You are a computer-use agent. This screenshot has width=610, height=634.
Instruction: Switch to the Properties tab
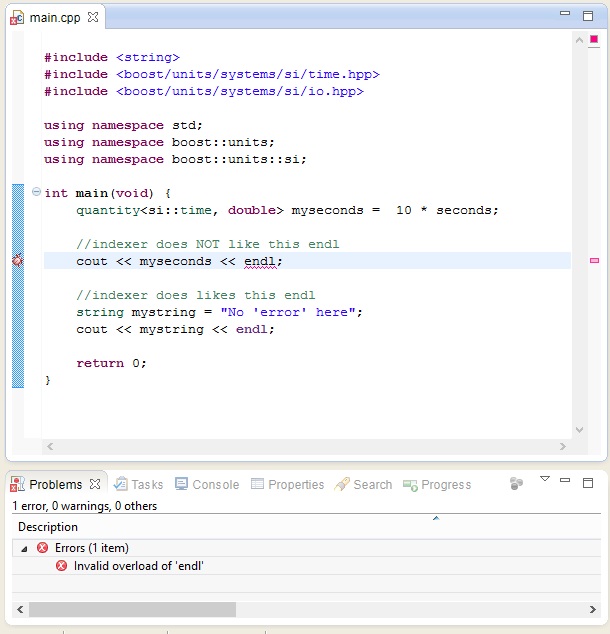(x=287, y=484)
